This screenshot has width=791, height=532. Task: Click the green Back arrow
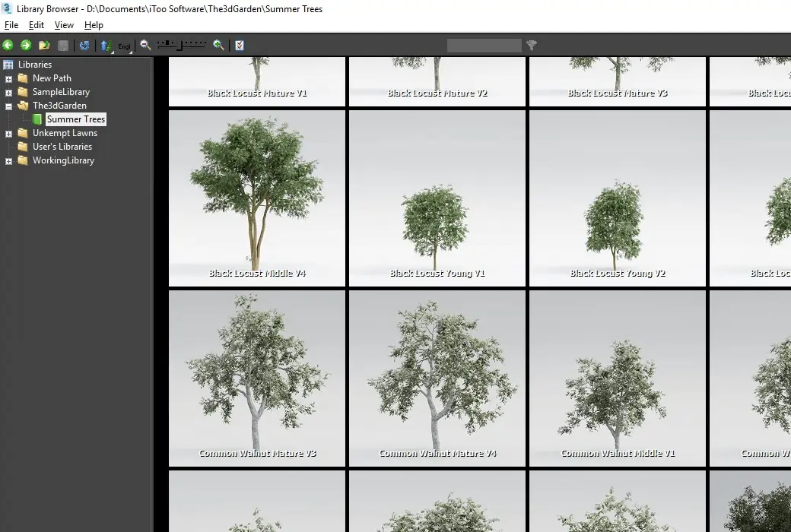pos(8,46)
